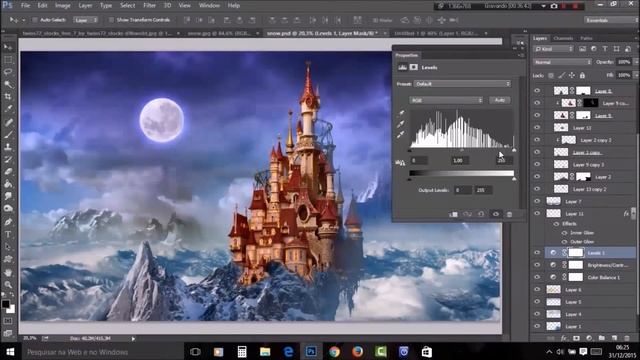The height and width of the screenshot is (360, 640).
Task: Pick the gray point eyedropper in Levels
Action: [401, 123]
